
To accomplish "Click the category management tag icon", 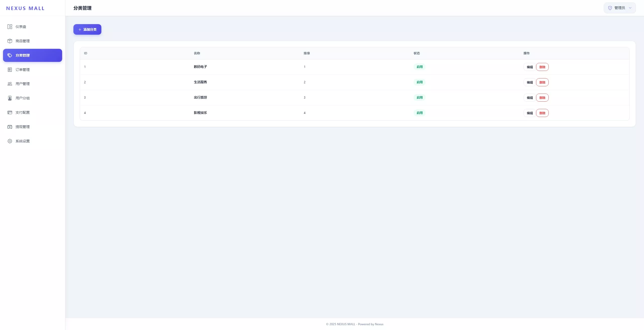I will 10,55.
